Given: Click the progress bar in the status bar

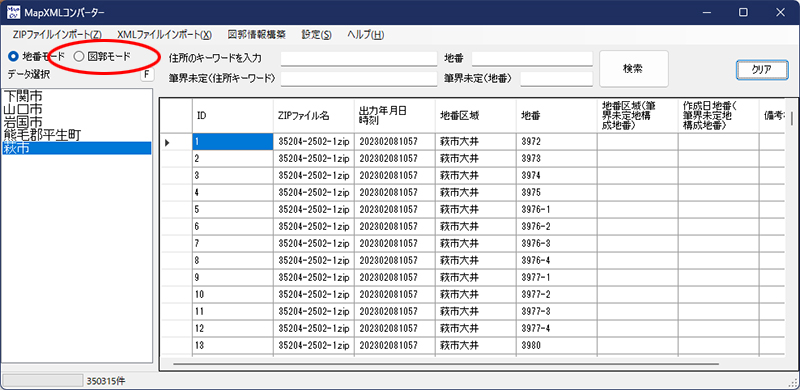Looking at the screenshot, I should coord(43,380).
